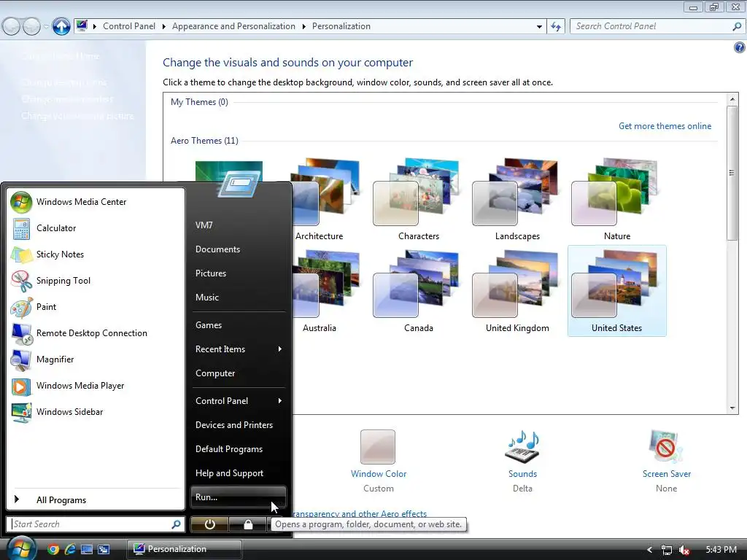Click Personalization taskbar button

click(x=185, y=549)
